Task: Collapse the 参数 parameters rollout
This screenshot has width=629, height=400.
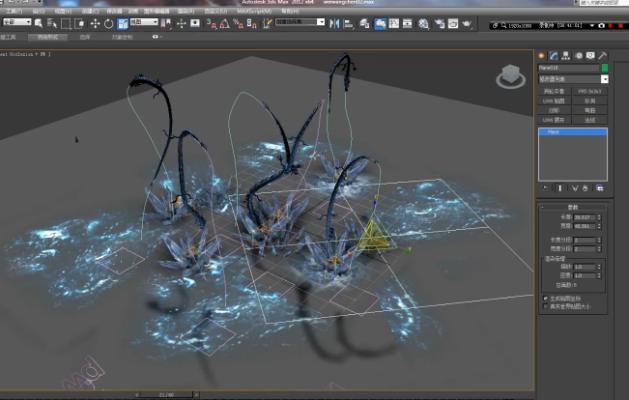Action: [x=573, y=207]
